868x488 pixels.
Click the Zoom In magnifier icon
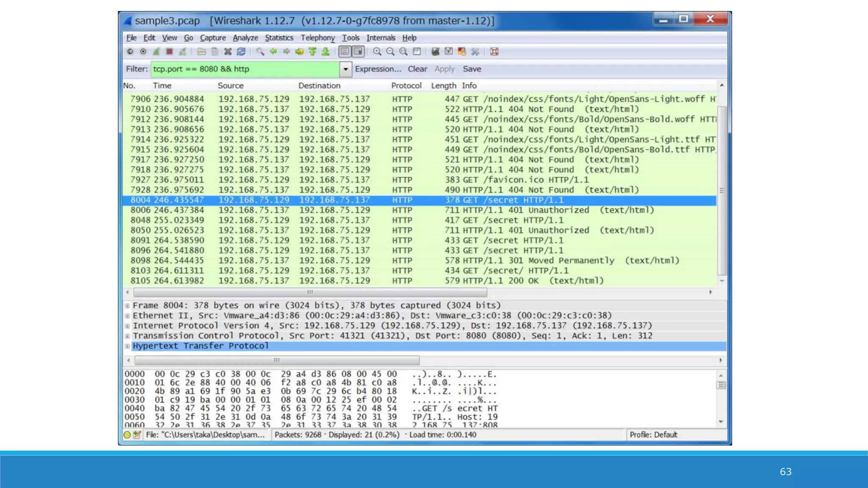pos(377,52)
